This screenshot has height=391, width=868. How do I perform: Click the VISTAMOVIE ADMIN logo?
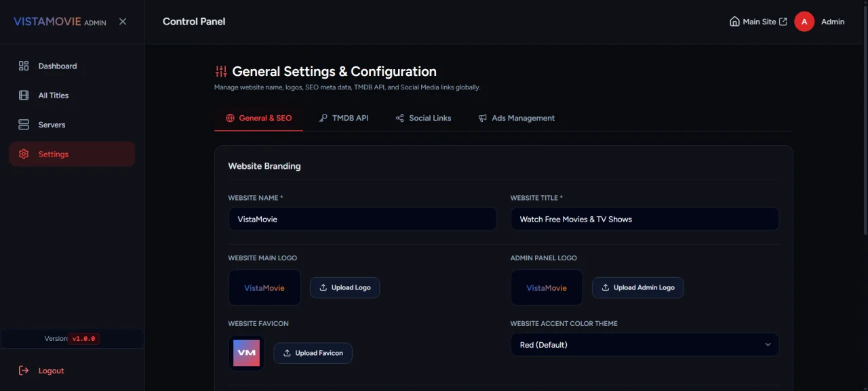(60, 22)
